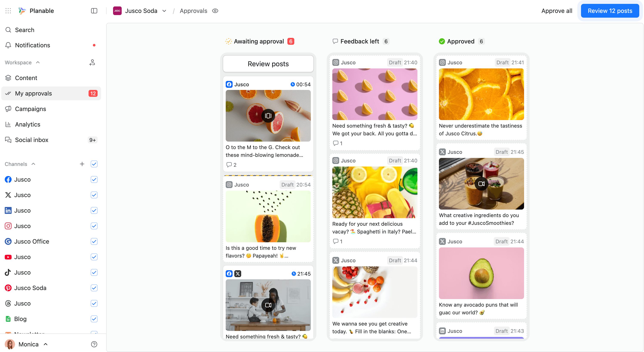Screen dimensions: 644x352
Task: Toggle the select-all channels checkbox
Action: 94,164
